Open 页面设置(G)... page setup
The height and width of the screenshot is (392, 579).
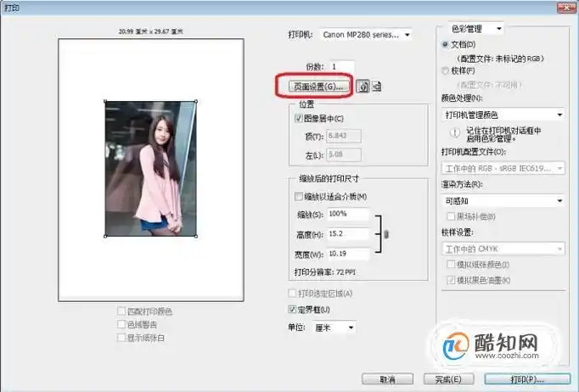(318, 87)
